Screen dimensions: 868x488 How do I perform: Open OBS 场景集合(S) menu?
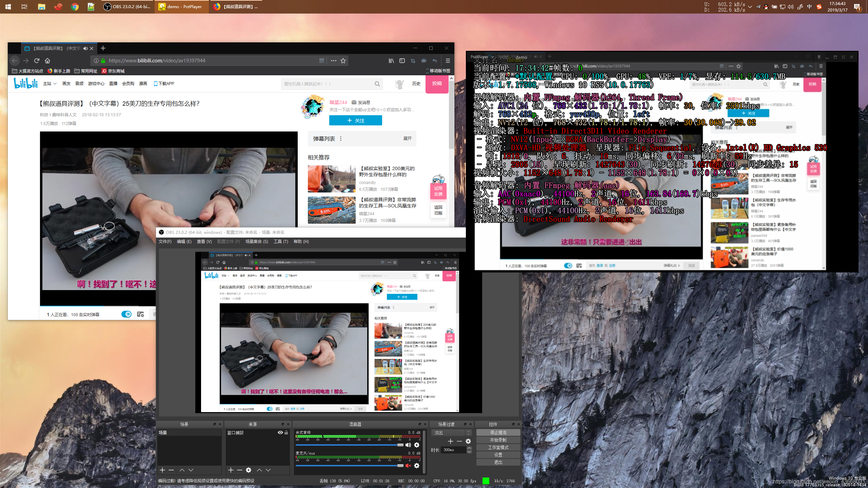pyautogui.click(x=257, y=242)
